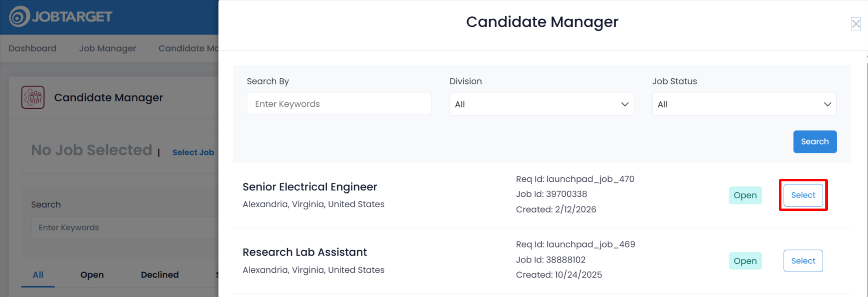Select the Senior Electrical Engineer job
868x297 pixels.
[803, 195]
